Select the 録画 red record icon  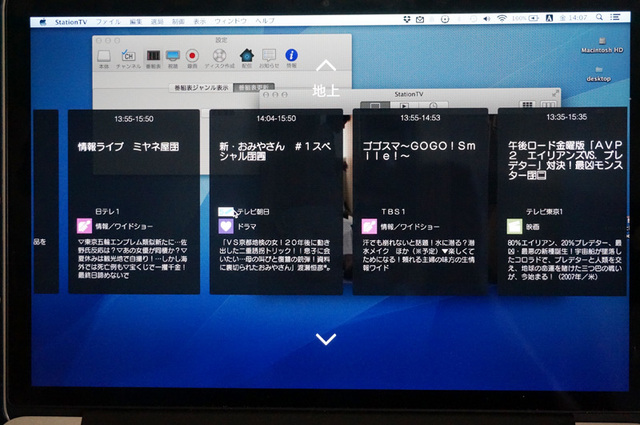point(192,57)
